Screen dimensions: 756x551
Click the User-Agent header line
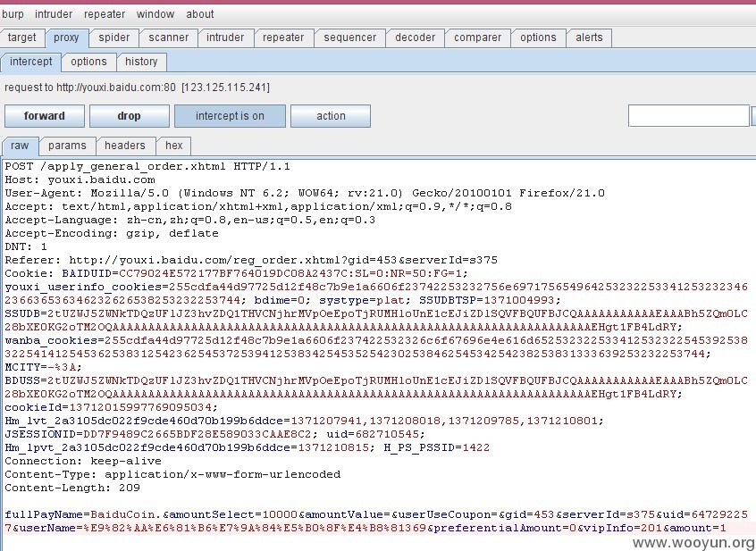pos(305,194)
